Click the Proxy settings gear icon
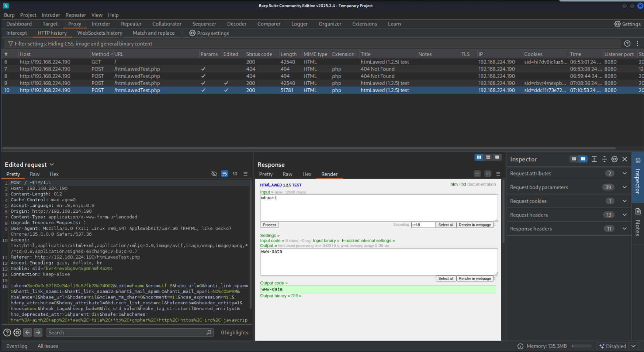Image resolution: width=644 pixels, height=352 pixels. [192, 33]
